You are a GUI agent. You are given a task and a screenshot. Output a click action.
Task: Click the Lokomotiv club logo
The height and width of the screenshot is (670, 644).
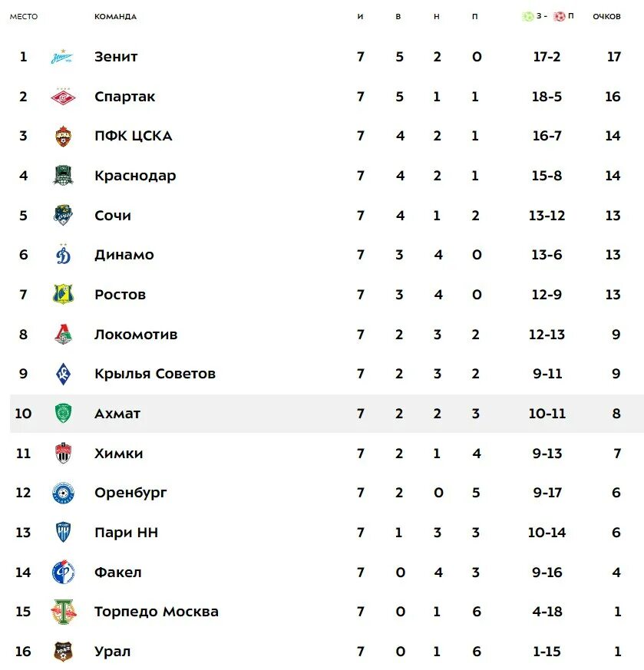point(63,334)
